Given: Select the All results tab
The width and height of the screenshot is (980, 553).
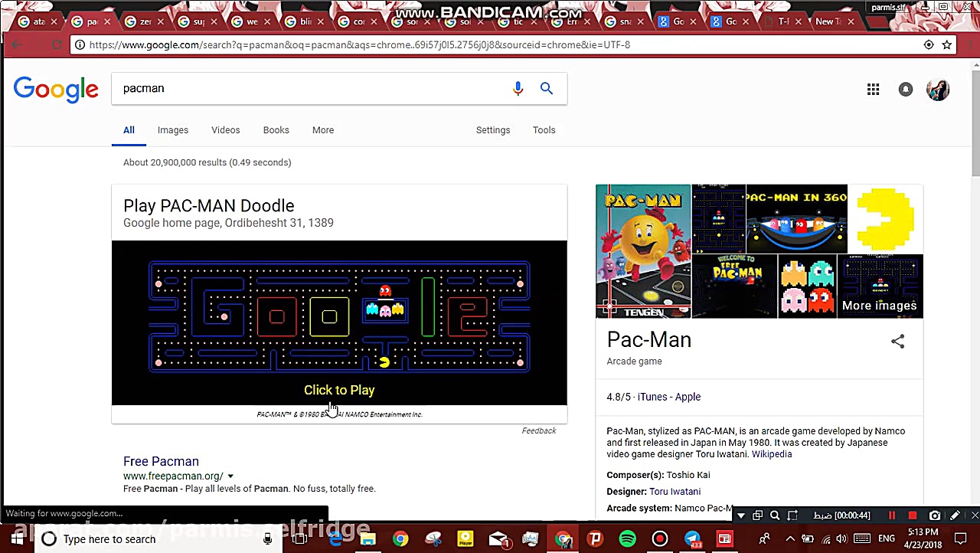Looking at the screenshot, I should pos(129,130).
